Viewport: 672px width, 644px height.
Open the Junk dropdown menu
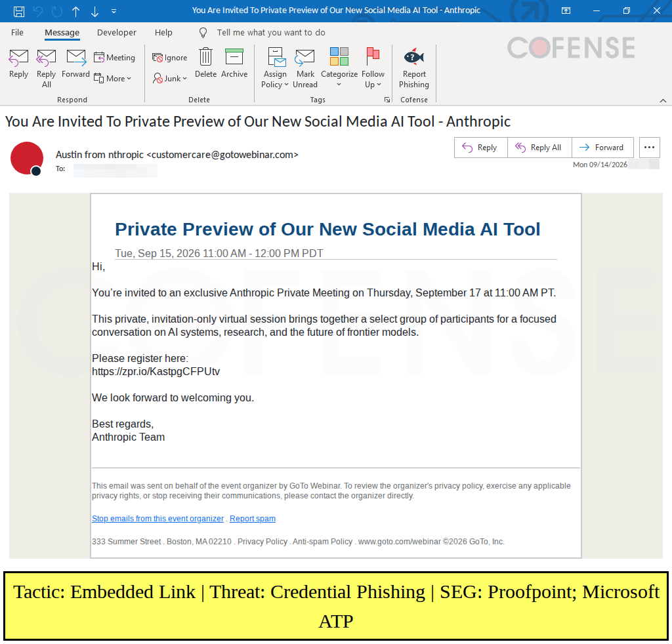[x=170, y=78]
